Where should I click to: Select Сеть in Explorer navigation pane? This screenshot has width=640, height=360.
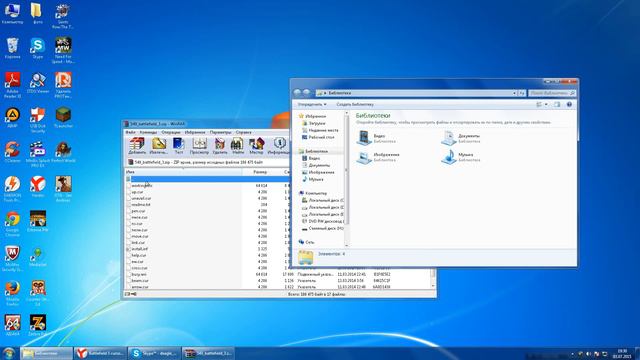[x=309, y=242]
